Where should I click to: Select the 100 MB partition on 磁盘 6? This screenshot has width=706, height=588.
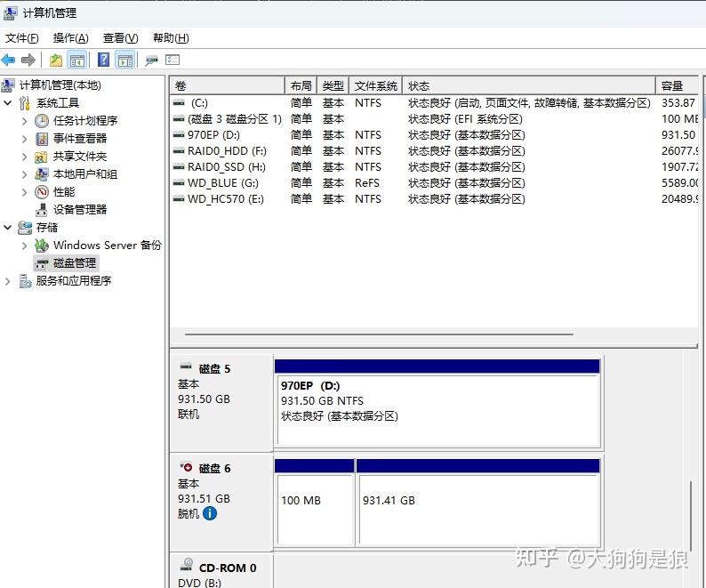(x=314, y=503)
